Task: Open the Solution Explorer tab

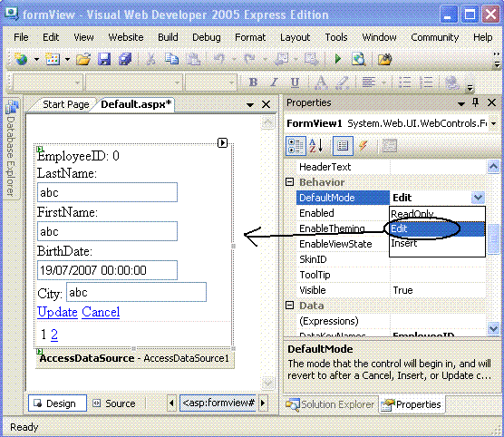Action: [330, 404]
